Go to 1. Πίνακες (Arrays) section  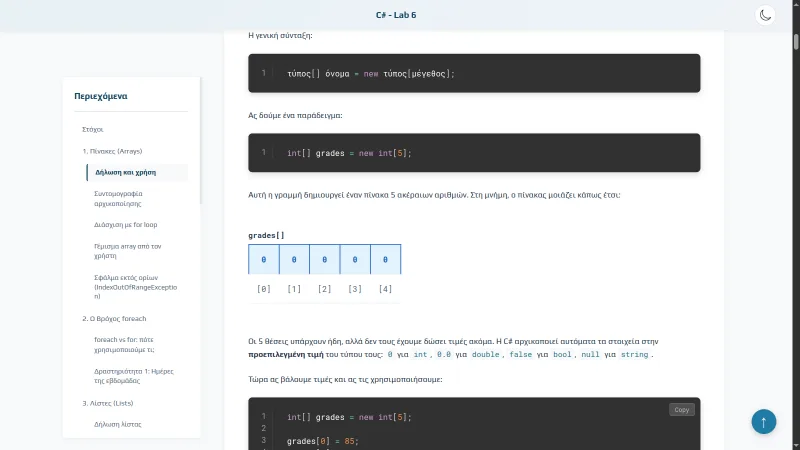pos(112,151)
